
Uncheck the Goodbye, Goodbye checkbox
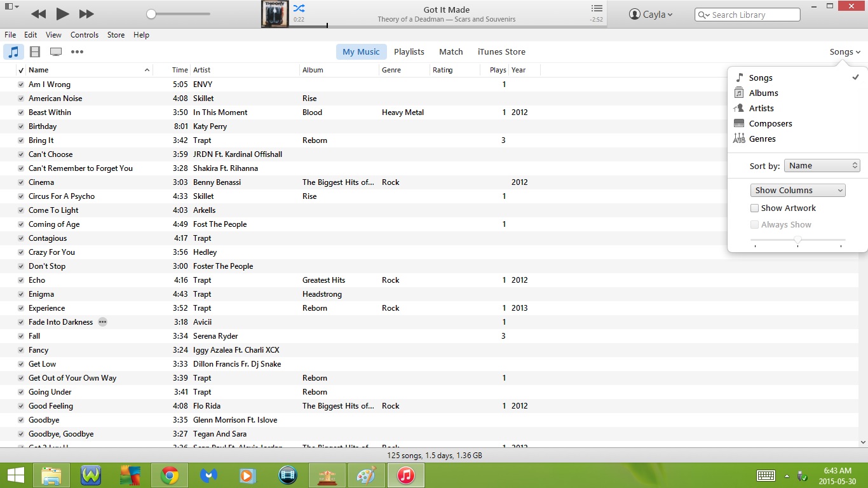coord(21,434)
